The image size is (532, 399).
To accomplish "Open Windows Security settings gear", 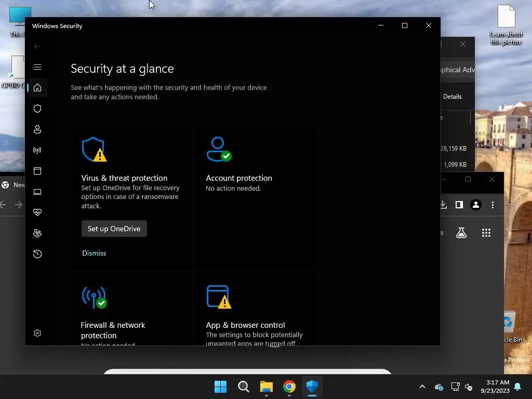I will [37, 333].
